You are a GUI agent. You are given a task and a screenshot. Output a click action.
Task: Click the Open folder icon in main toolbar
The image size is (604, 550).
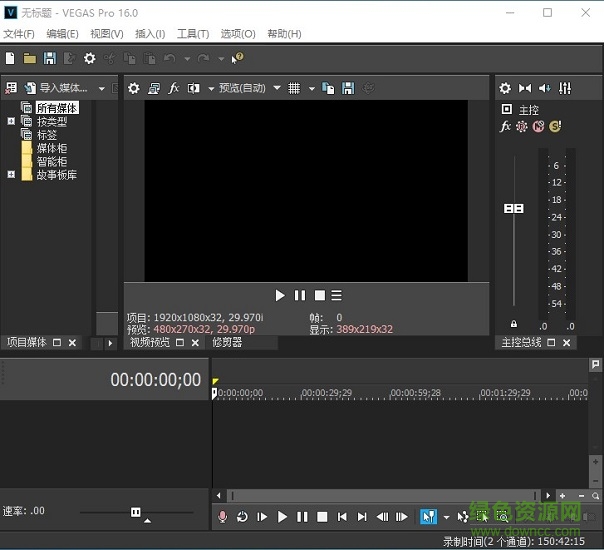[x=29, y=59]
